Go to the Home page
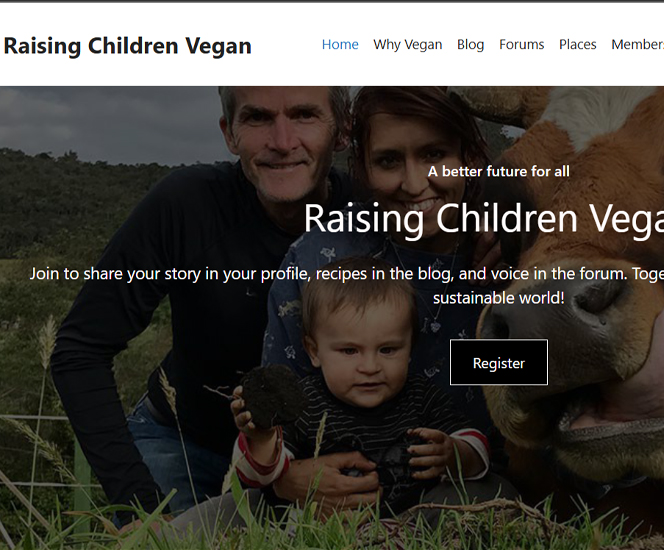 click(340, 44)
